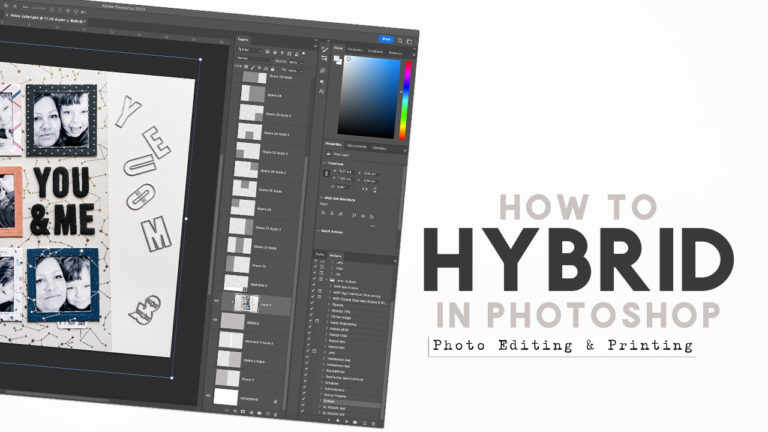
Task: Filter layers by pixel layers icon
Action: 267,51
